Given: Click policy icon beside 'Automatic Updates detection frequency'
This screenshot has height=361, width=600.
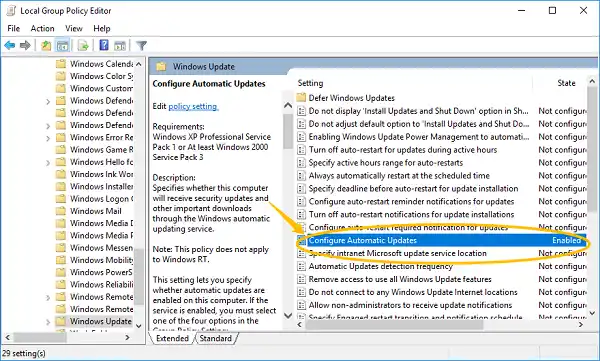Looking at the screenshot, I should tap(302, 266).
